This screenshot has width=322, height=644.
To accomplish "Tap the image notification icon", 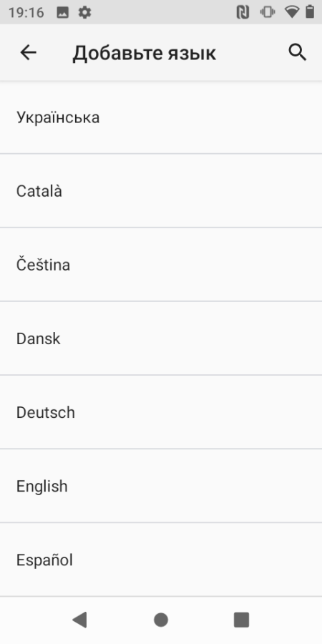I will [x=62, y=12].
